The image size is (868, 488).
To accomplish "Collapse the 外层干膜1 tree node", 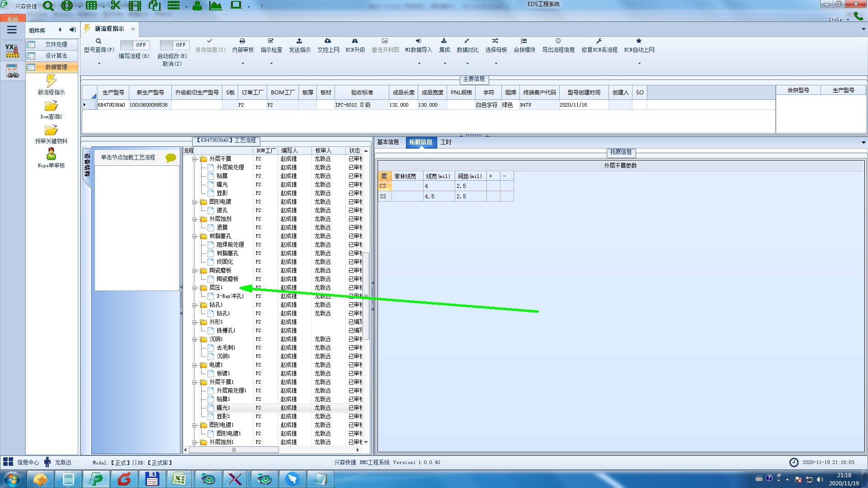I will point(195,382).
